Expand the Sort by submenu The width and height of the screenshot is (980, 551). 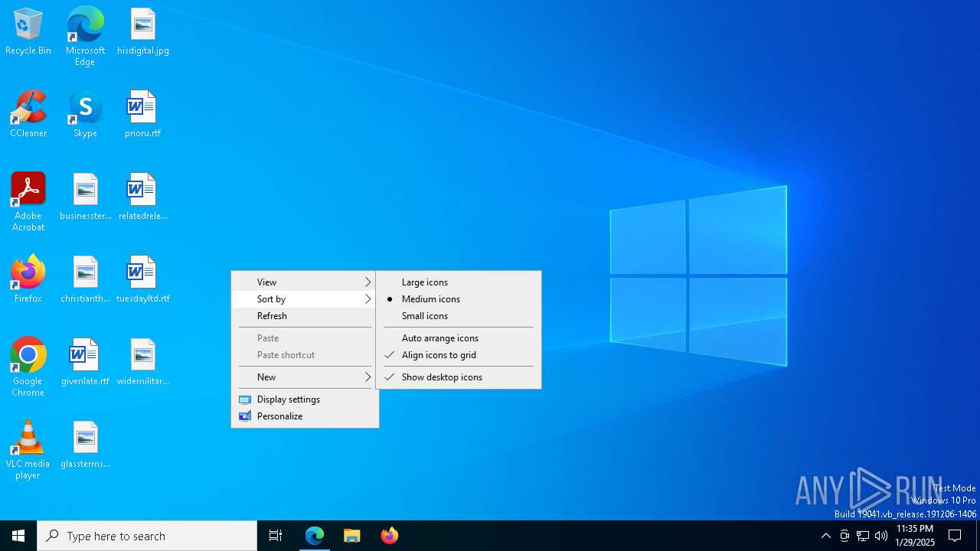[305, 299]
